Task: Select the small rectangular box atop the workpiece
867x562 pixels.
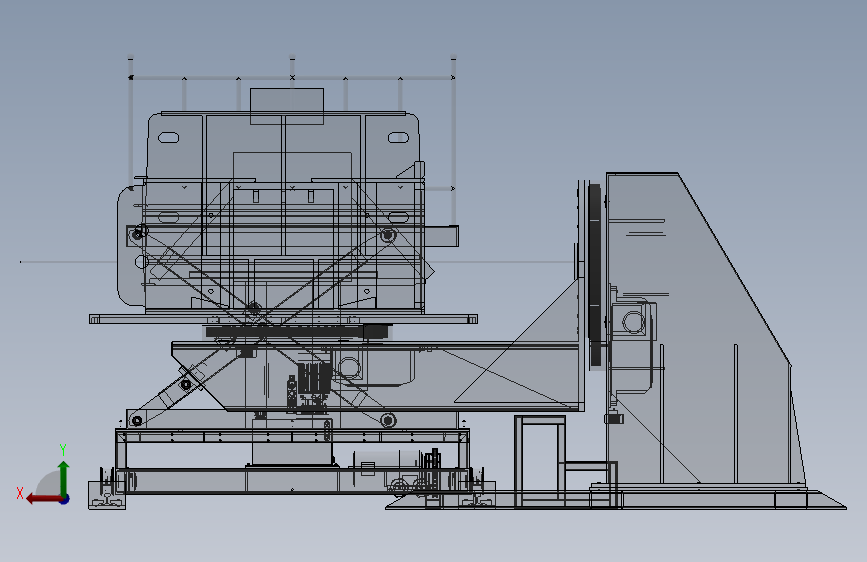Action: (287, 106)
